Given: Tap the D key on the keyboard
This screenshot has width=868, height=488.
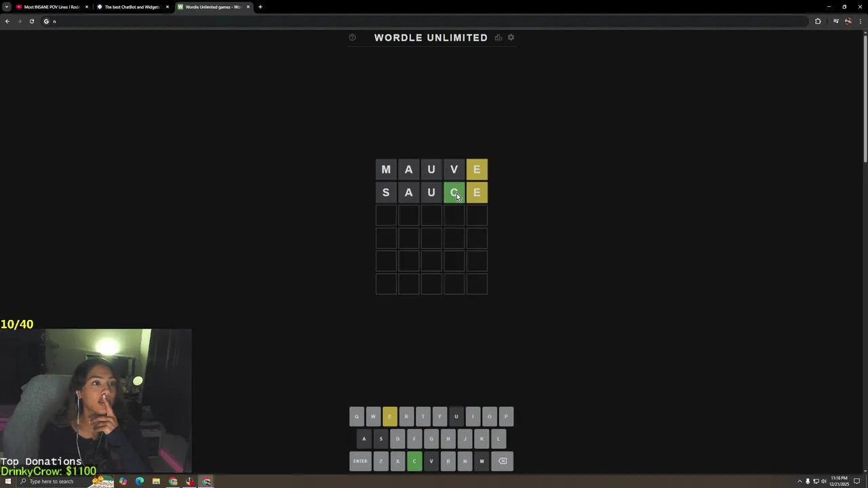Looking at the screenshot, I should (x=397, y=439).
